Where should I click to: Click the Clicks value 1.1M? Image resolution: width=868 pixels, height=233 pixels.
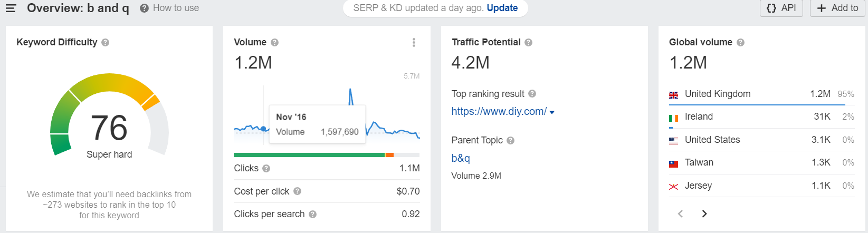[x=409, y=168]
